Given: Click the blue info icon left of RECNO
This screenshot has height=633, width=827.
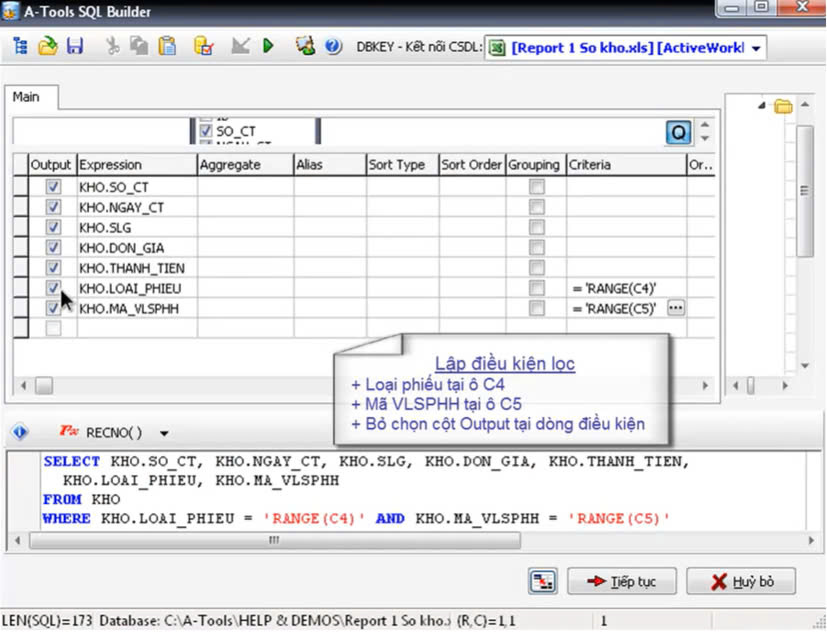Looking at the screenshot, I should [x=20, y=432].
